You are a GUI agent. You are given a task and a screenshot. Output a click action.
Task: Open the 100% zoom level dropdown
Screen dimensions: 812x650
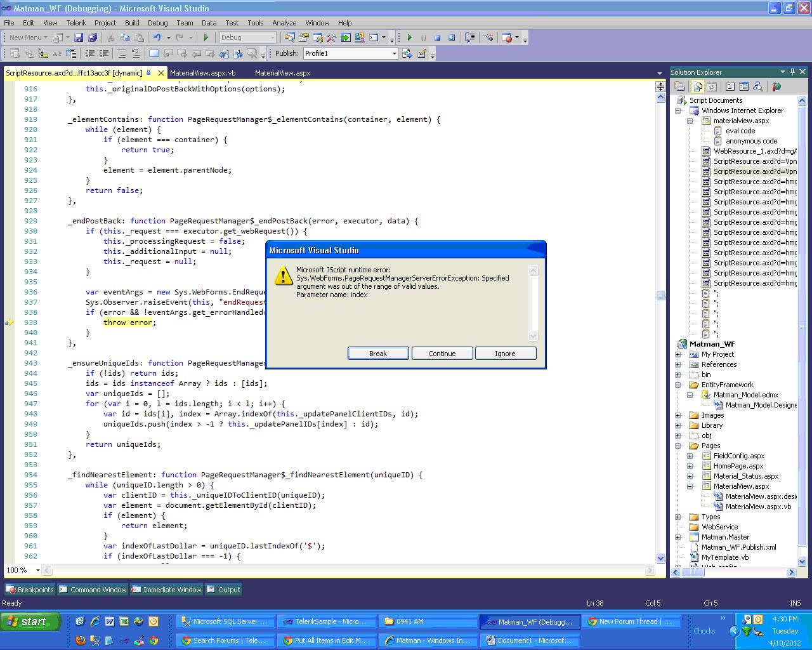(37, 570)
